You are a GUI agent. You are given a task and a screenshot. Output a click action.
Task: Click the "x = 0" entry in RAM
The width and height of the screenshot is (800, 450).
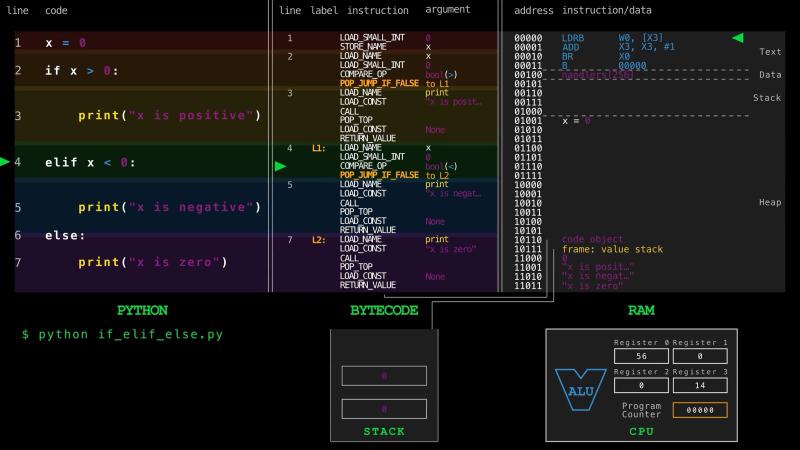(x=576, y=121)
